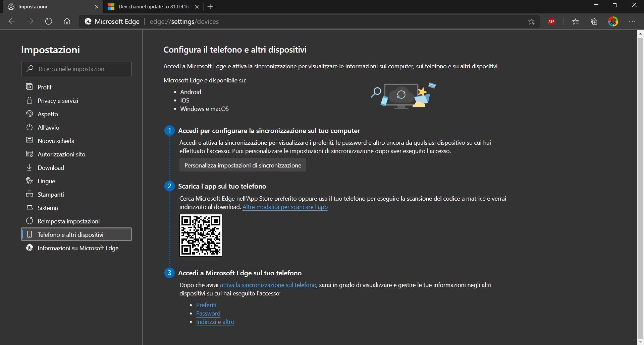Open Privacy e servizi settings
644x345 pixels.
point(76,100)
